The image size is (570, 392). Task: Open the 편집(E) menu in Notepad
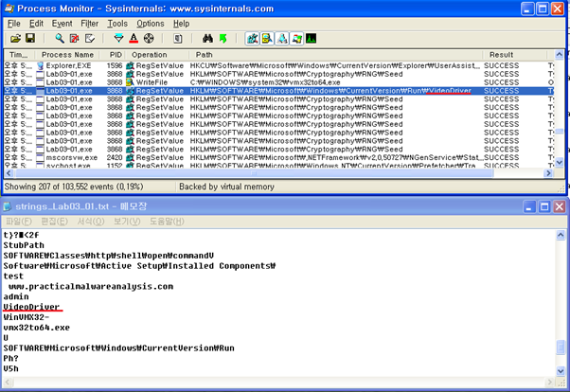54,222
